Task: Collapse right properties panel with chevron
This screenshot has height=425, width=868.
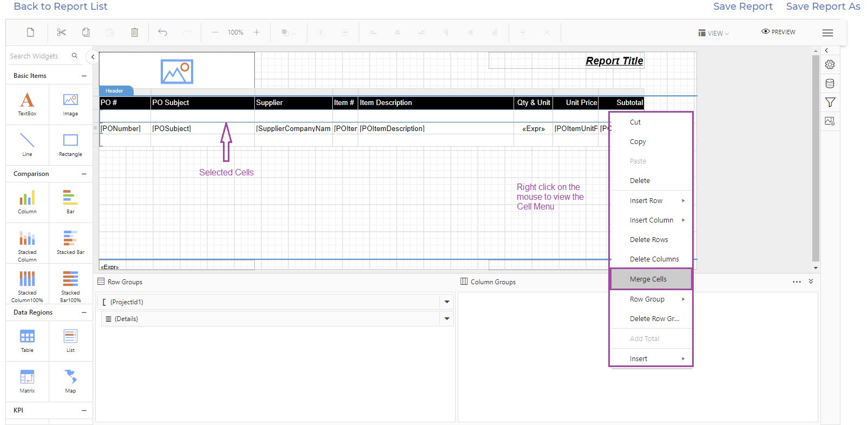Action: 826,50
